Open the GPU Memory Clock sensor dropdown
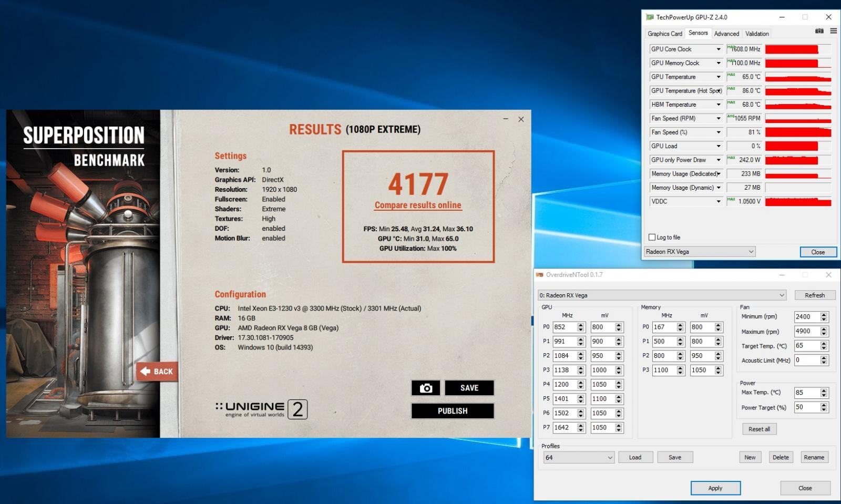 [x=719, y=63]
